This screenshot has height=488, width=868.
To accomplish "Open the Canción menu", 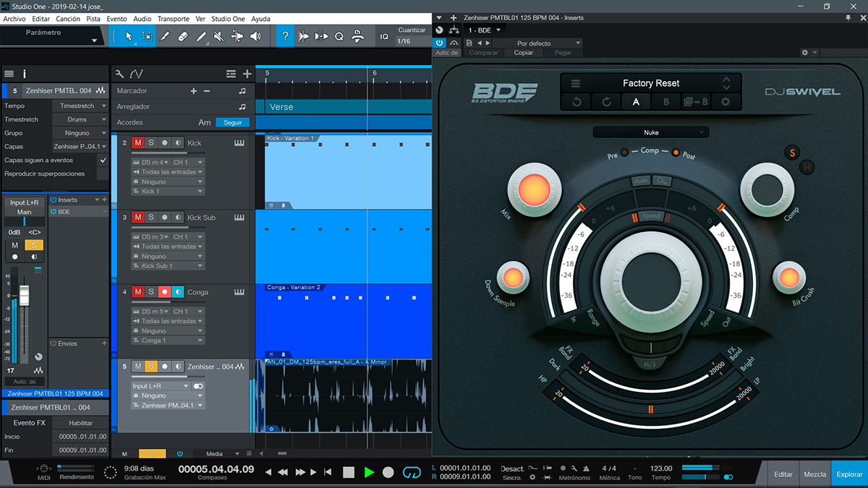I will [x=68, y=19].
